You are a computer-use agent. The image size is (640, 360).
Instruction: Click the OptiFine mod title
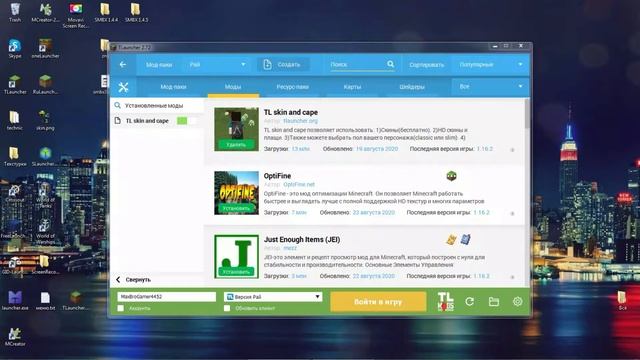click(x=278, y=176)
